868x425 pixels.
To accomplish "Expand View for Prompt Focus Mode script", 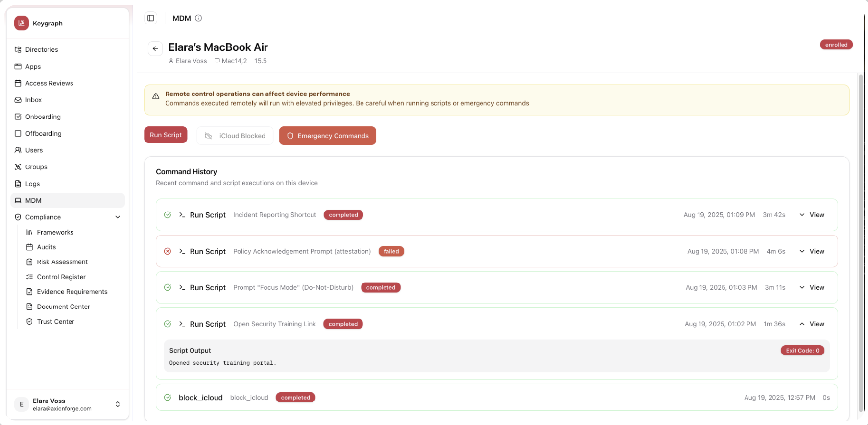I will (812, 287).
